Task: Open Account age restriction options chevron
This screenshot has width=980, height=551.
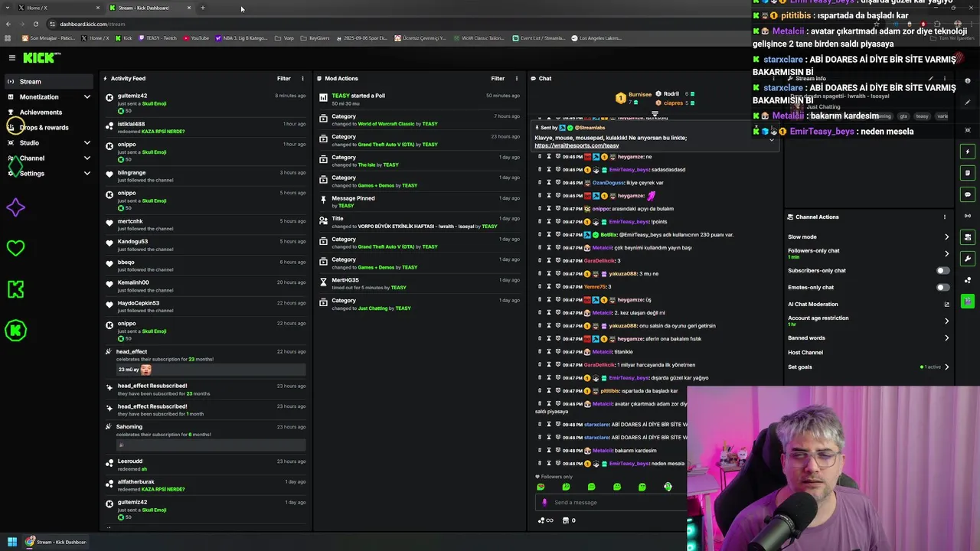Action: tap(946, 321)
